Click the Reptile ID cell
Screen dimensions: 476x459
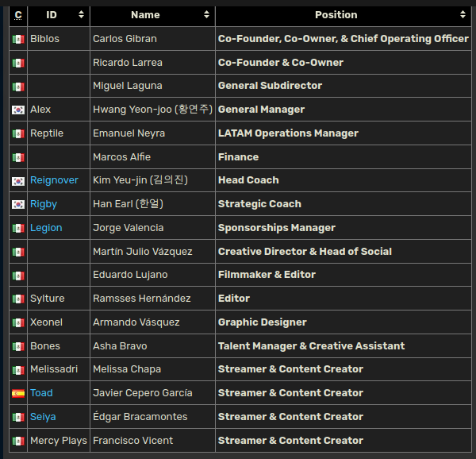59,133
